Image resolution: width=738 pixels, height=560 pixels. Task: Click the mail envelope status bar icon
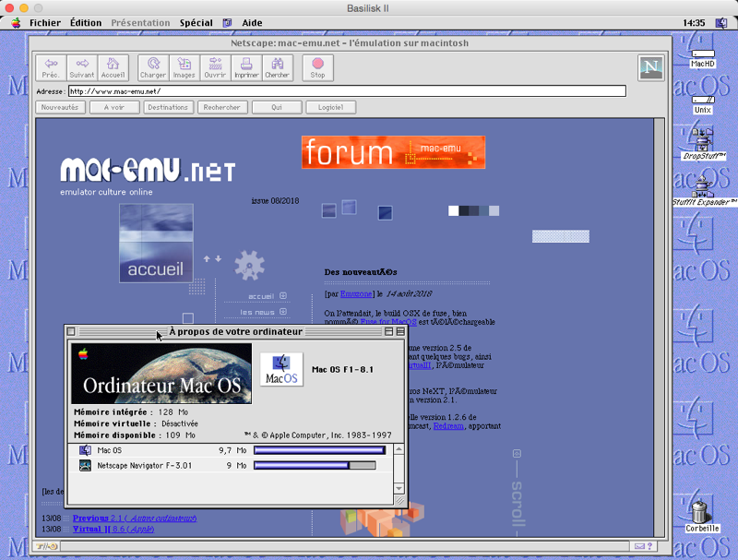tap(639, 546)
